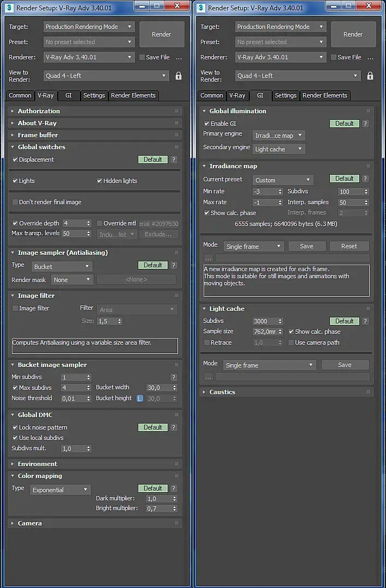Viewport: 386px width, 588px height.
Task: Click Render button in left window
Action: 162,34
